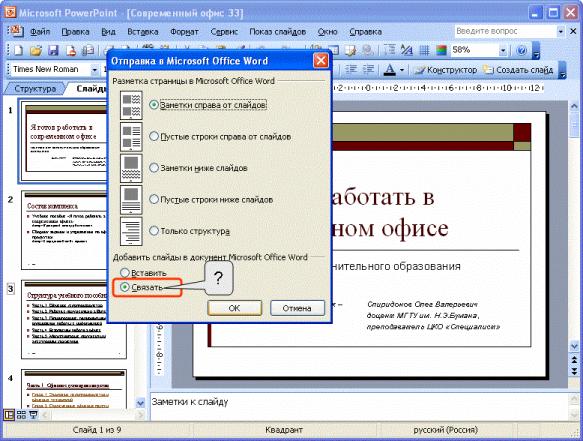583x441 pixels.
Task: Click 'русский (Россия)' in the status bar
Action: [x=445, y=430]
